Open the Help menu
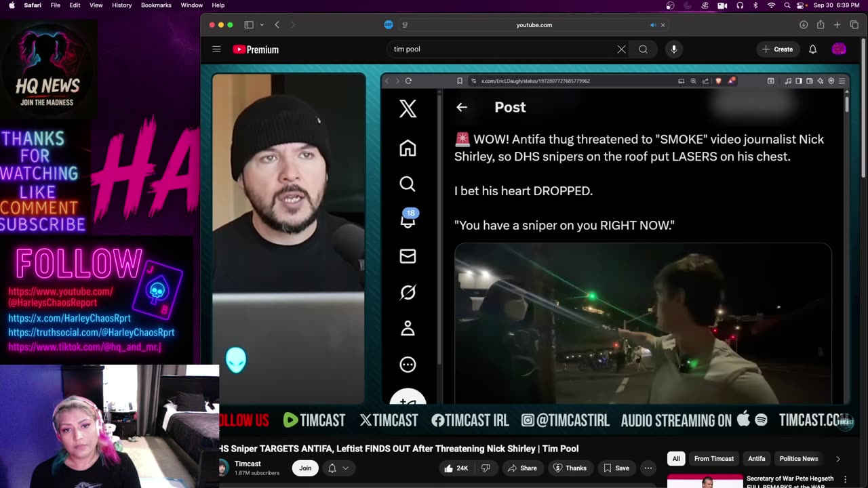Screen dimensions: 868x488 coord(218,5)
